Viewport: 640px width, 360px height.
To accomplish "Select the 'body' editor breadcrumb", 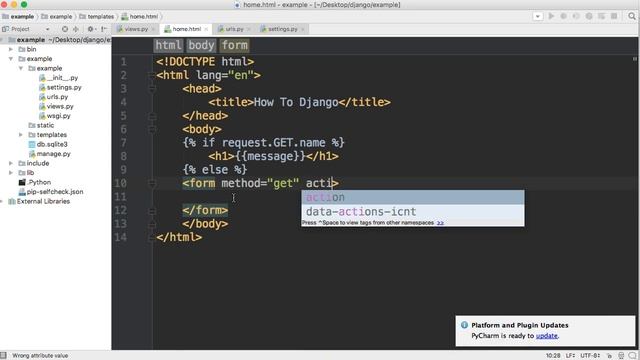I will [x=201, y=45].
